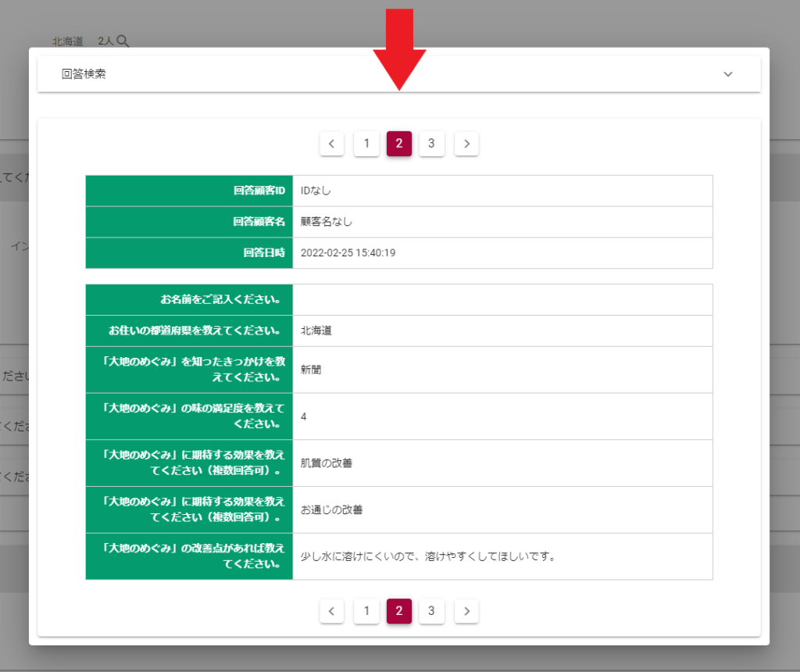The height and width of the screenshot is (672, 800).
Task: Select active page 2 in top pagination
Action: tap(398, 144)
